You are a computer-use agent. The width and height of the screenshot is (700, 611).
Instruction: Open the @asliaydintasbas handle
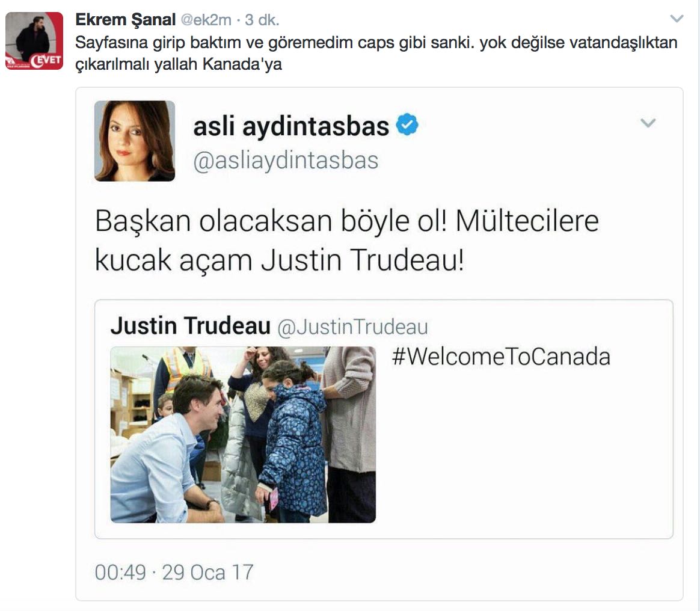point(286,160)
